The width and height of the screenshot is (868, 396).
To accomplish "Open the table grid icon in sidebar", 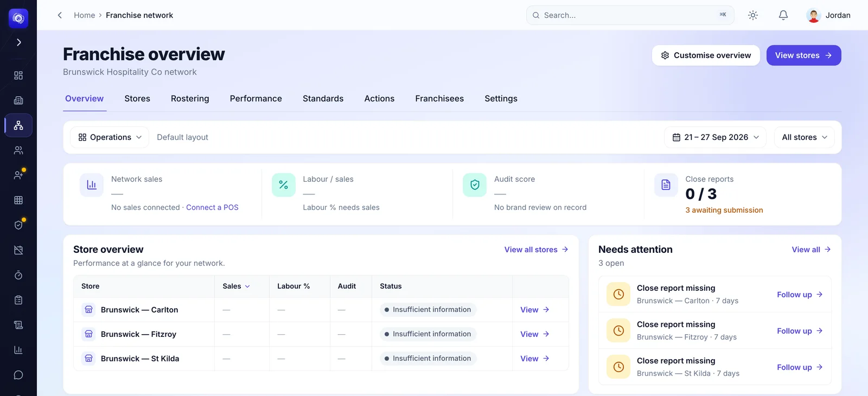I will pos(18,200).
